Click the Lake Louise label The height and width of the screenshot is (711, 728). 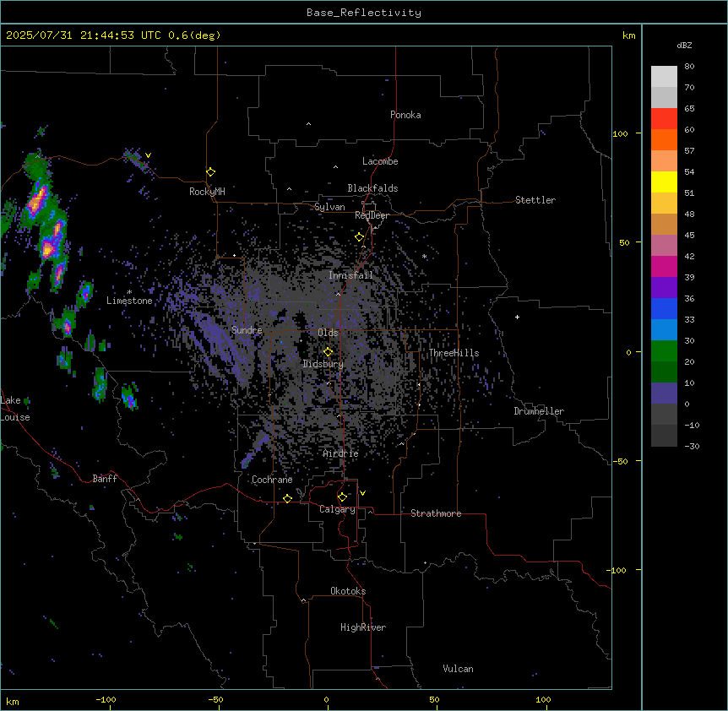15,409
